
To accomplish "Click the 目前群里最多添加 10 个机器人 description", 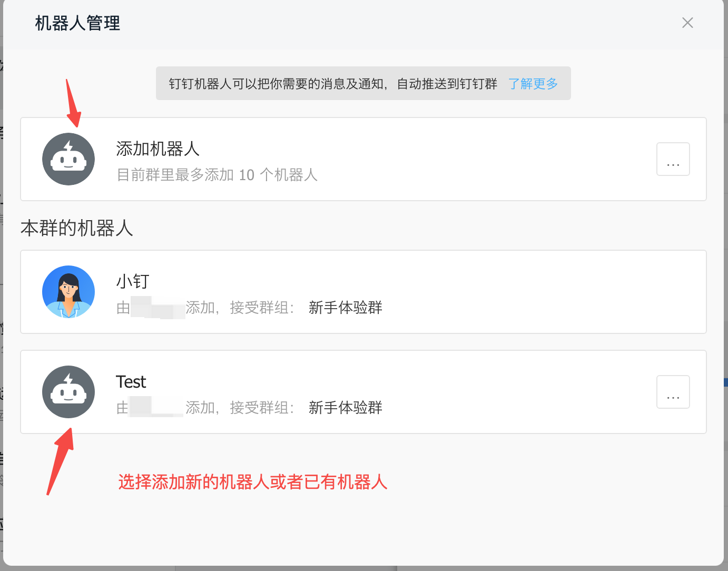I will [x=217, y=175].
